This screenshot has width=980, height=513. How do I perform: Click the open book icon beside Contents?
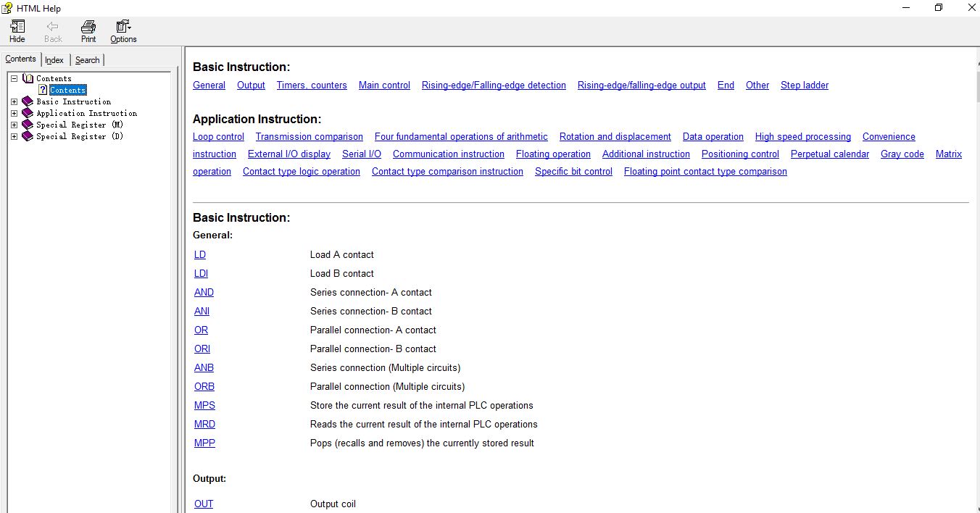[x=28, y=78]
